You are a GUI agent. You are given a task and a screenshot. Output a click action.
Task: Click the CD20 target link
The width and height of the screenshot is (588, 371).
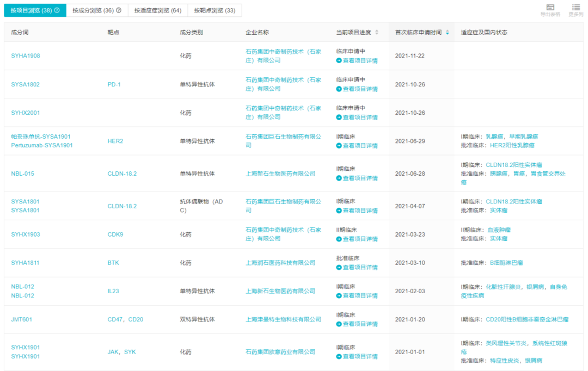[136, 320]
